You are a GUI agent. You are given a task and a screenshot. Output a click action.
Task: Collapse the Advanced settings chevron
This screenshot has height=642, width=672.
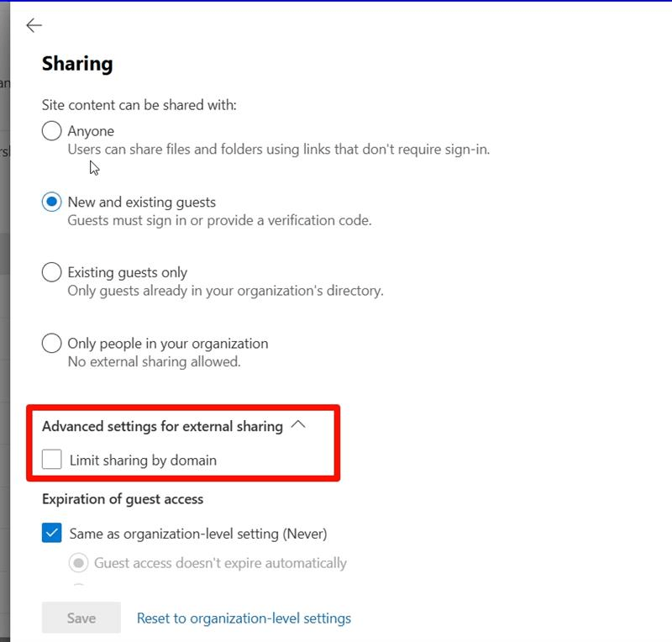point(299,426)
